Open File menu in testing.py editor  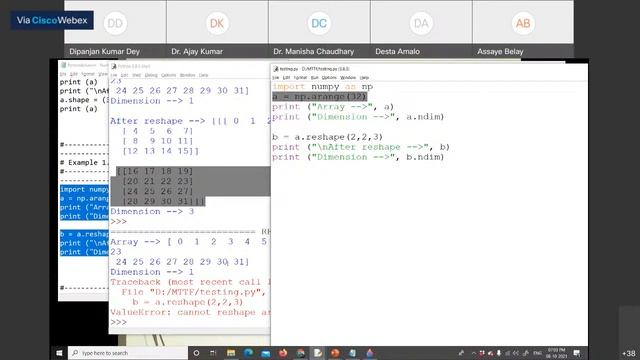[x=276, y=78]
